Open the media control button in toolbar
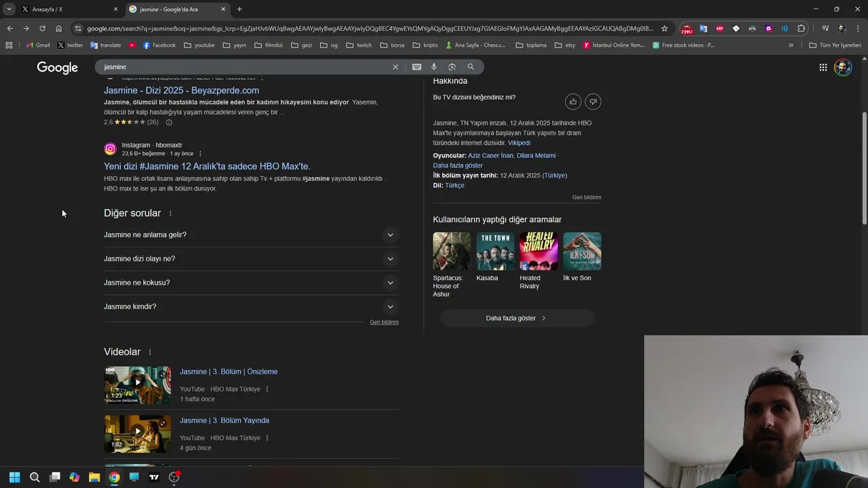This screenshot has height=488, width=868. (x=825, y=28)
